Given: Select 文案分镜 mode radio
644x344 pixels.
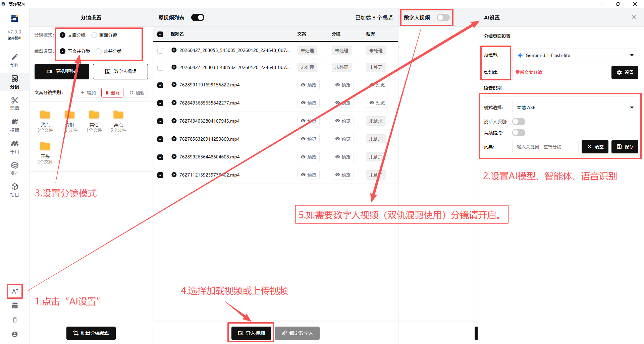Looking at the screenshot, I should pos(62,35).
